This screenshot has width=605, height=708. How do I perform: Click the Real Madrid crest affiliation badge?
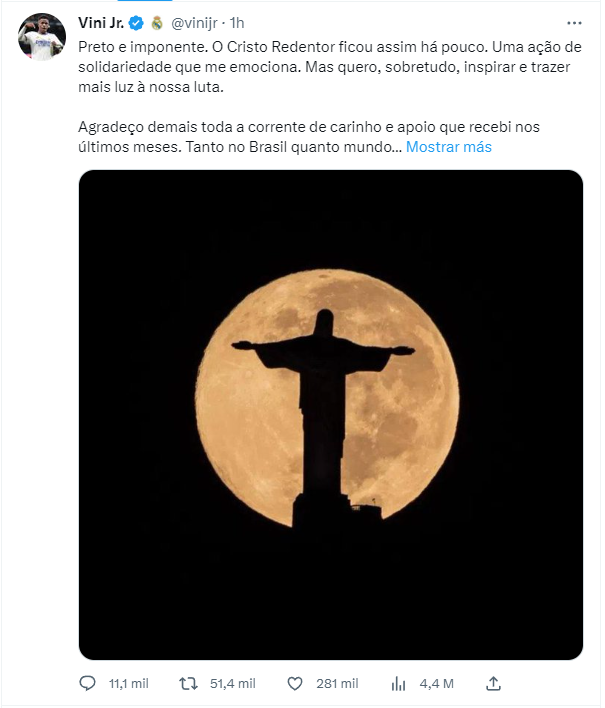[x=157, y=23]
